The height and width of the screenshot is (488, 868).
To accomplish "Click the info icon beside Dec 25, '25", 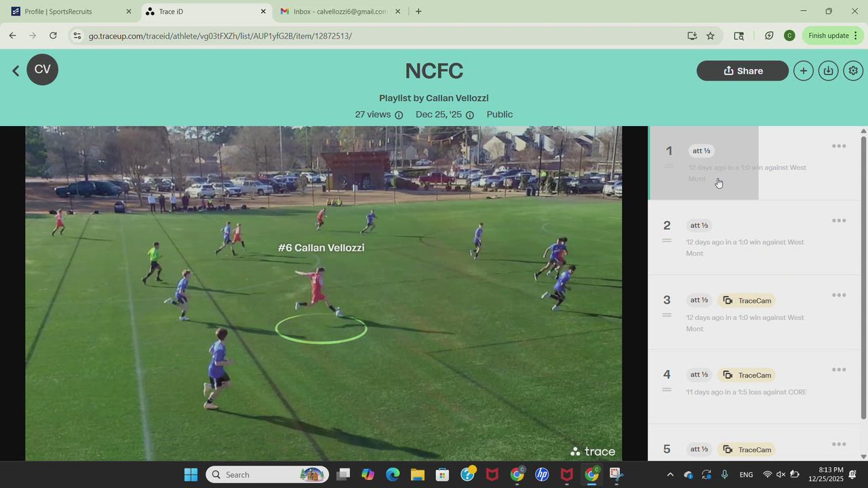I will 470,115.
